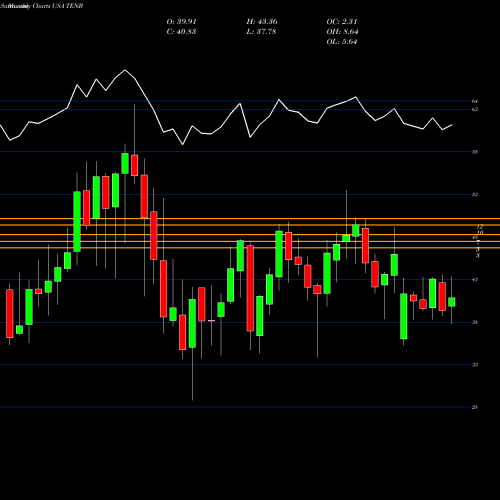The width and height of the screenshot is (500, 500).
Task: Click the 'L: 37.78' low price value
Action: pyautogui.click(x=261, y=32)
